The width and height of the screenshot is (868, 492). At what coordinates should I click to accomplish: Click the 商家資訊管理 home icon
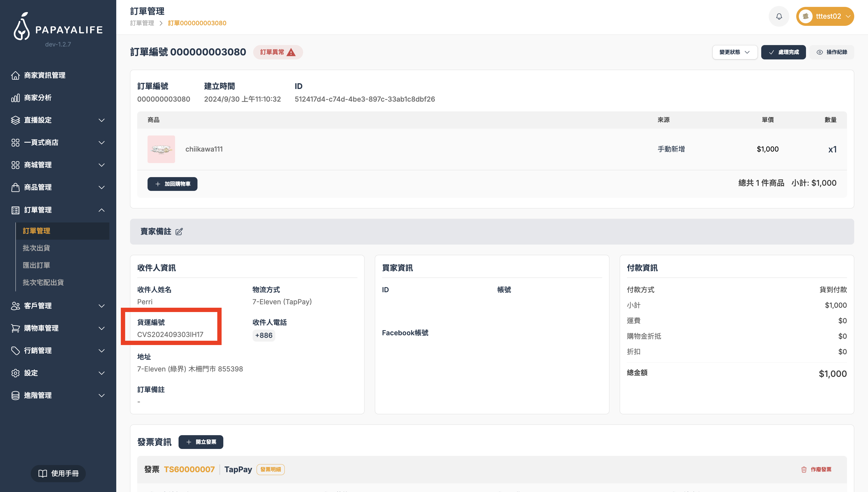click(x=15, y=75)
